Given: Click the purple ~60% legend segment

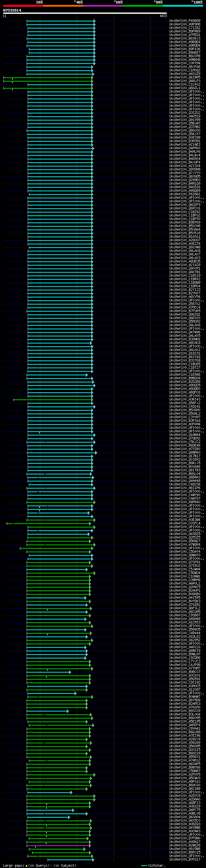Looking at the screenshot, I should (103, 5).
